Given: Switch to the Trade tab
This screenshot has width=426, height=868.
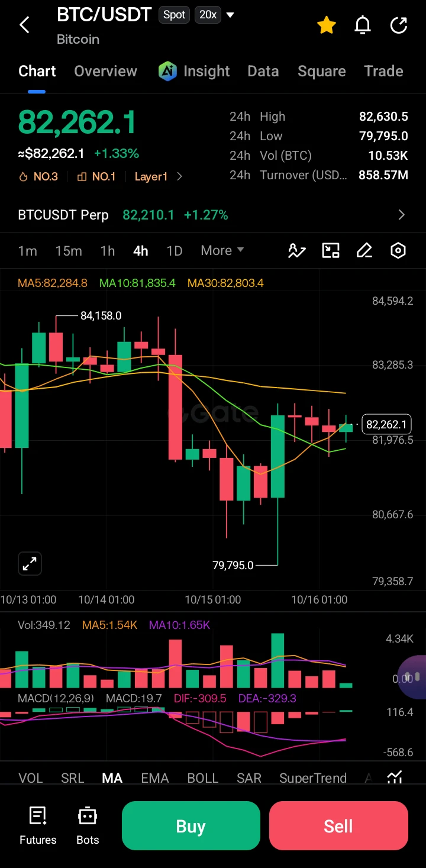Looking at the screenshot, I should click(x=383, y=71).
